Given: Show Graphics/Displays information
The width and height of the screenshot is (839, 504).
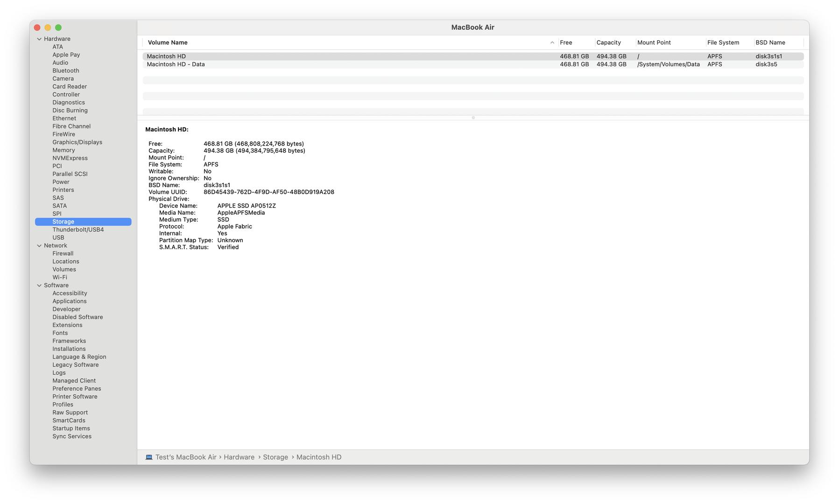Looking at the screenshot, I should coord(77,142).
